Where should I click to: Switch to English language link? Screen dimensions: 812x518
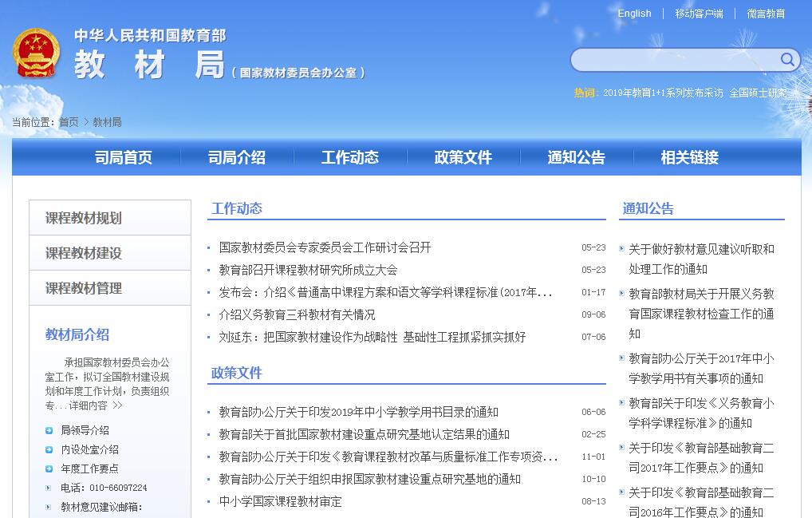click(x=634, y=14)
